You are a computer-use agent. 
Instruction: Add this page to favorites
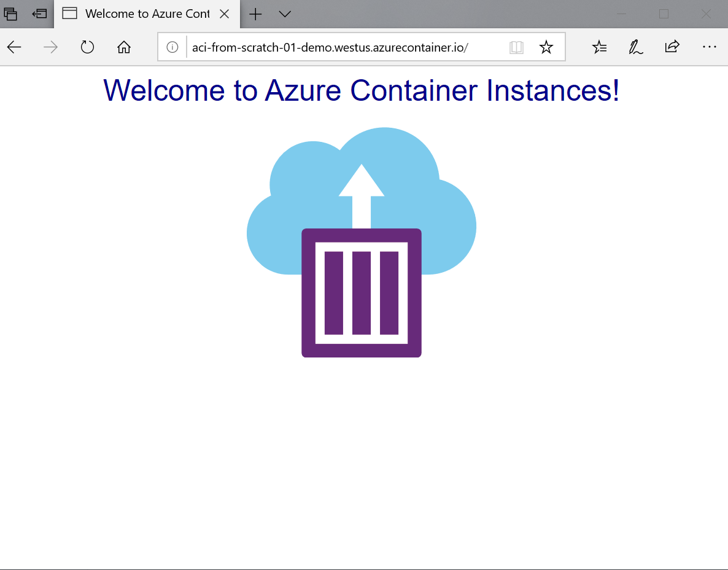546,47
